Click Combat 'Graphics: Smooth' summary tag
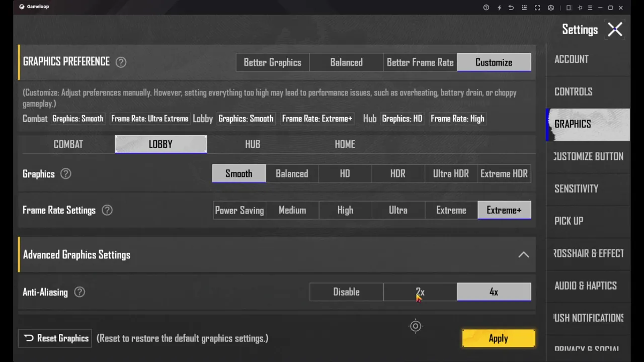644x362 pixels. pos(78,119)
